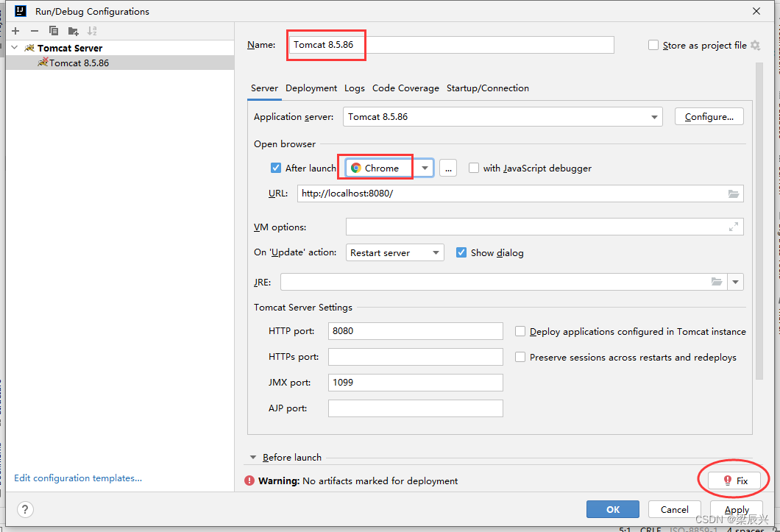Click the Name input field
780x532 pixels.
[x=451, y=45]
